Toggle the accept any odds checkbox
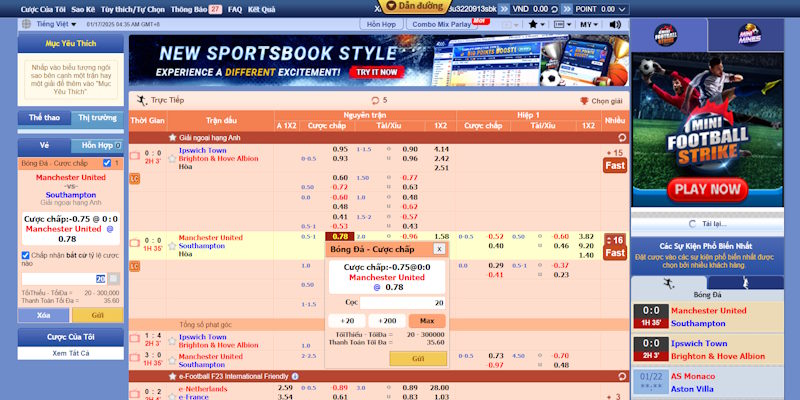Viewport: 800px width, 400px height. point(26,255)
